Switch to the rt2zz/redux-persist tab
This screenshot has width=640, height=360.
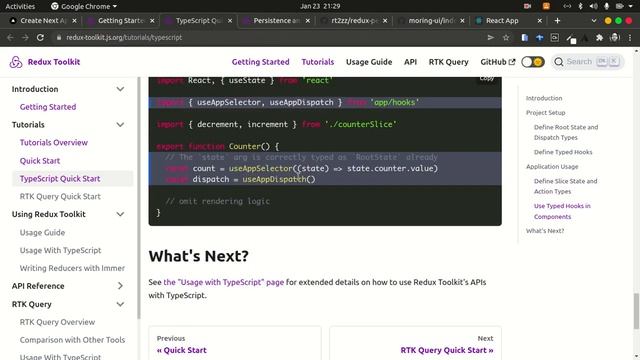pyautogui.click(x=354, y=20)
